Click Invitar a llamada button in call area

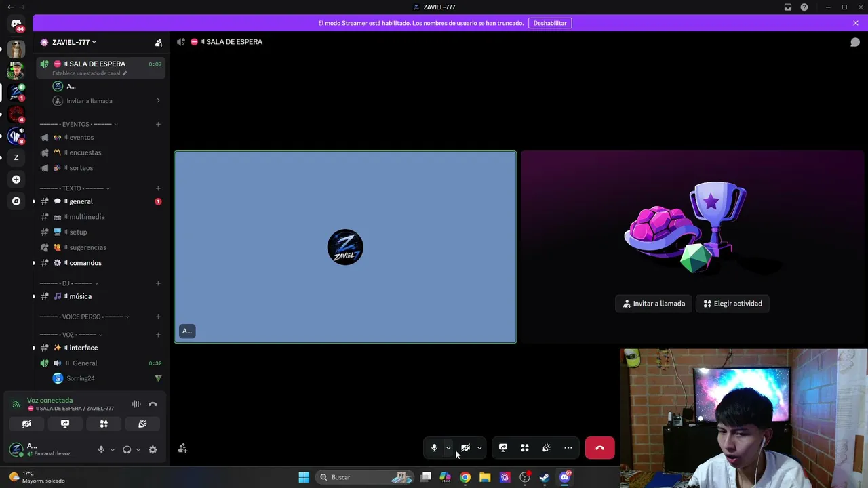click(654, 304)
